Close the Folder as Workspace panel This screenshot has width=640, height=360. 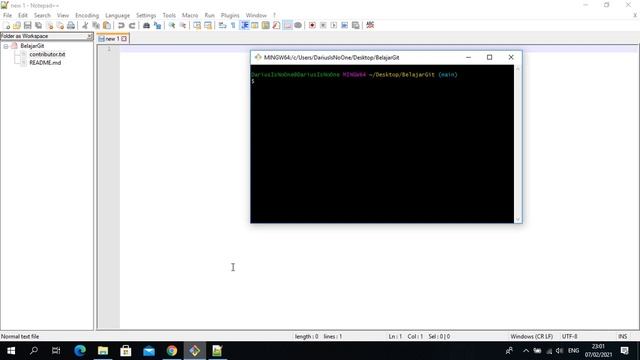[89, 36]
